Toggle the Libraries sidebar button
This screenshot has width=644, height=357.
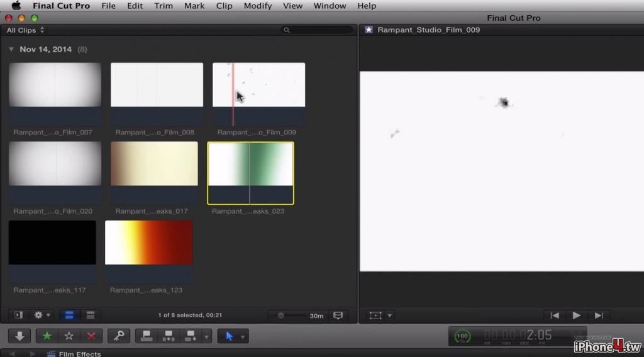tap(18, 315)
